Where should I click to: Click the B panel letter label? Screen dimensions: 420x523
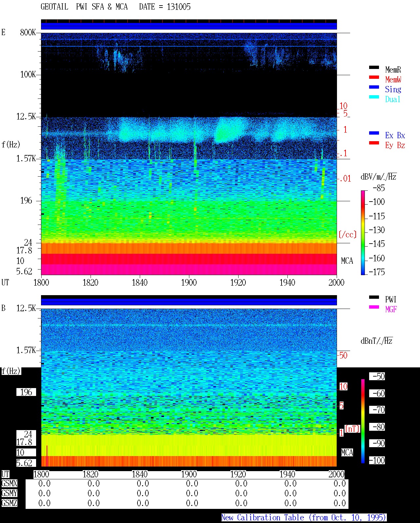point(3,308)
